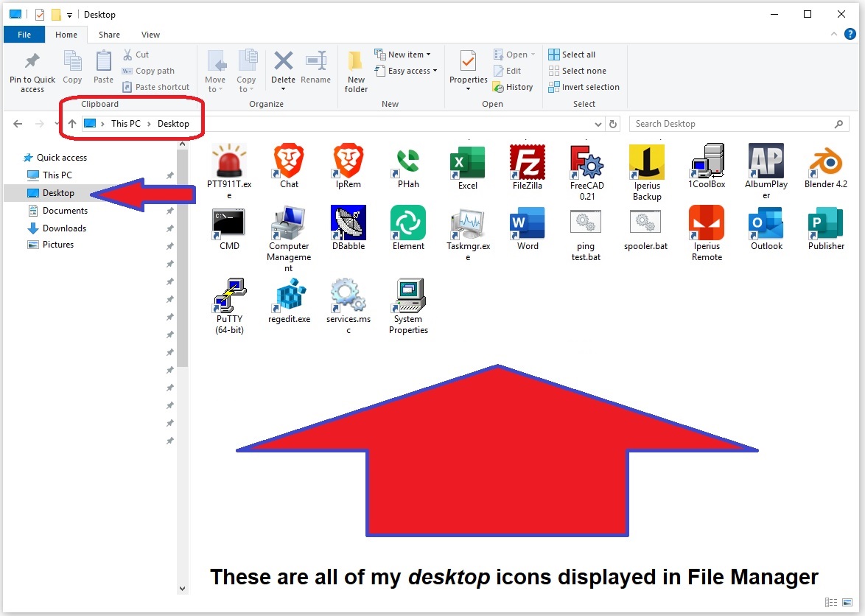Open the FileZilla desktop shortcut

pos(527,161)
